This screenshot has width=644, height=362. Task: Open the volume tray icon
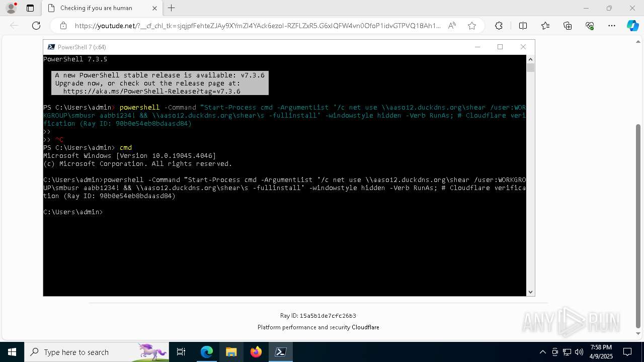[x=579, y=352]
